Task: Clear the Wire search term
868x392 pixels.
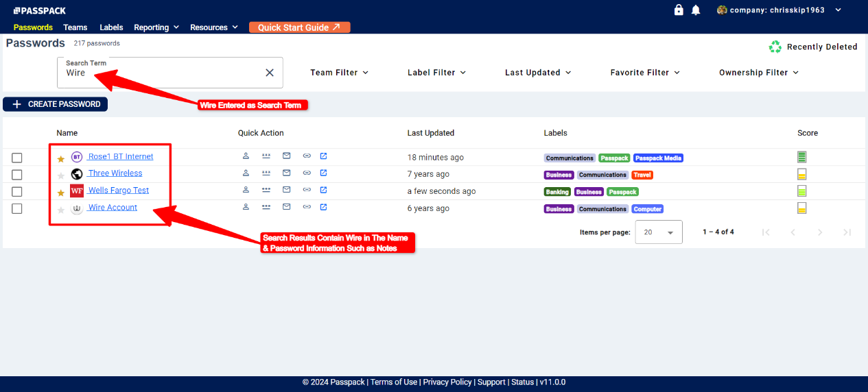Action: (x=270, y=73)
